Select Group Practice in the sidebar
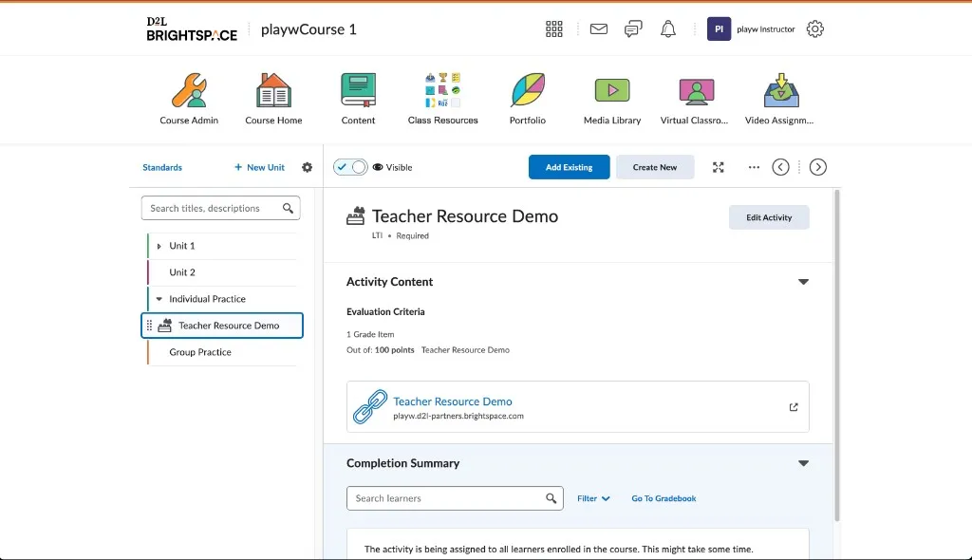The width and height of the screenshot is (972, 560). [x=200, y=352]
